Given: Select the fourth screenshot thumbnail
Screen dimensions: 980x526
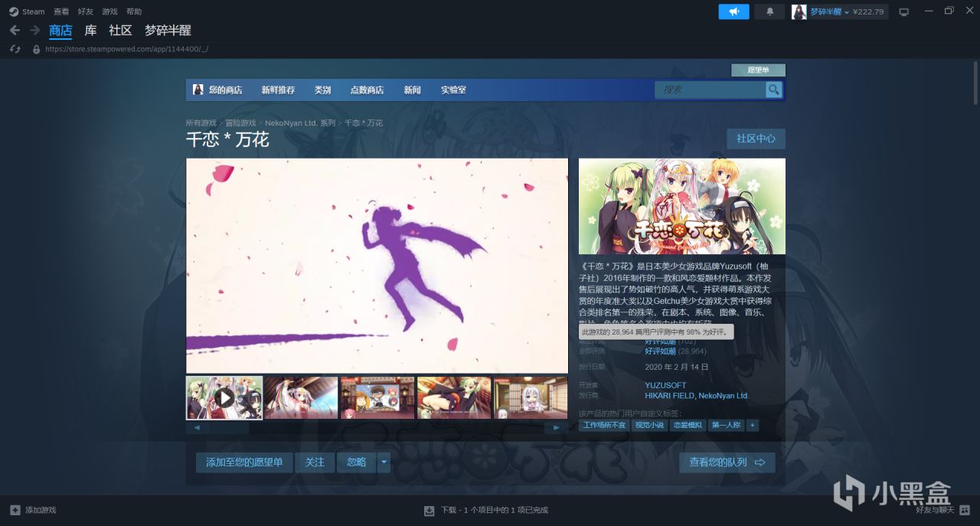Looking at the screenshot, I should pyautogui.click(x=454, y=397).
